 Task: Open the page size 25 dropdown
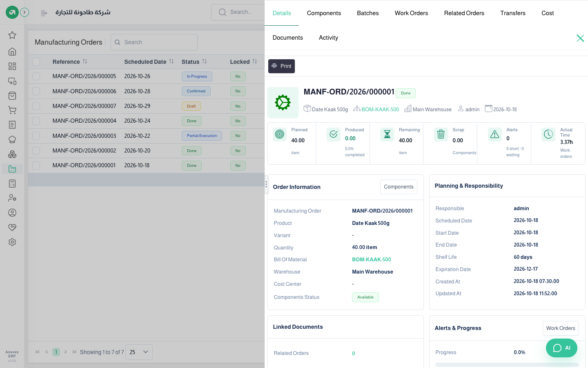[x=139, y=352]
